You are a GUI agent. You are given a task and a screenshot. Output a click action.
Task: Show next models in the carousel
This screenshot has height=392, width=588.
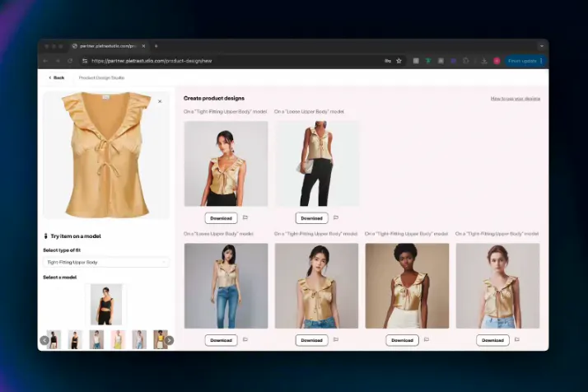169,340
